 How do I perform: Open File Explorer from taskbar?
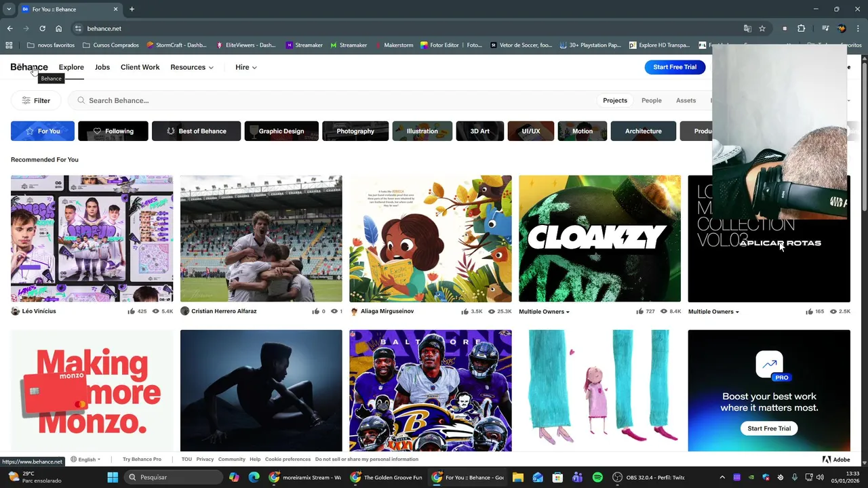[518, 477]
